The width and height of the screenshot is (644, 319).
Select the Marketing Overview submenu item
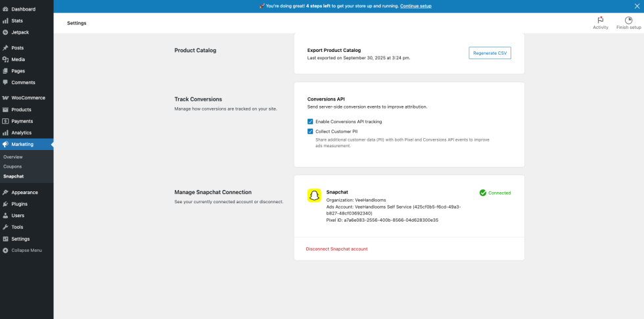click(x=13, y=157)
